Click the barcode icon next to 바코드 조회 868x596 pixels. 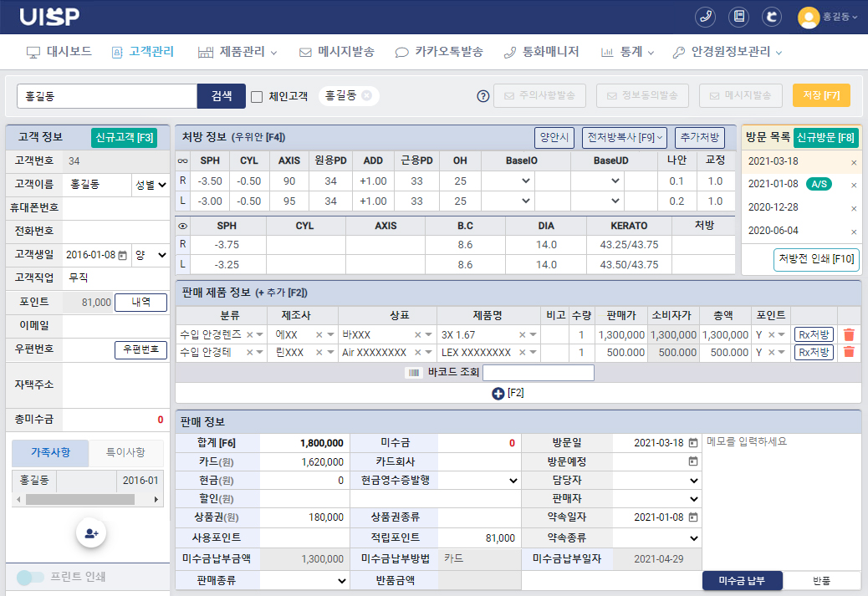tap(414, 372)
